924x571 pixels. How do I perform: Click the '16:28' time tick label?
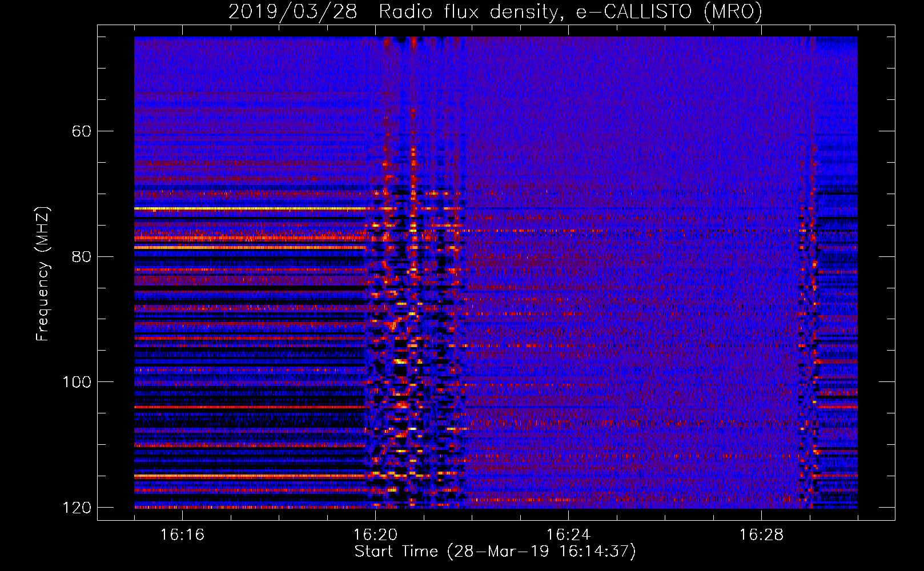click(761, 534)
